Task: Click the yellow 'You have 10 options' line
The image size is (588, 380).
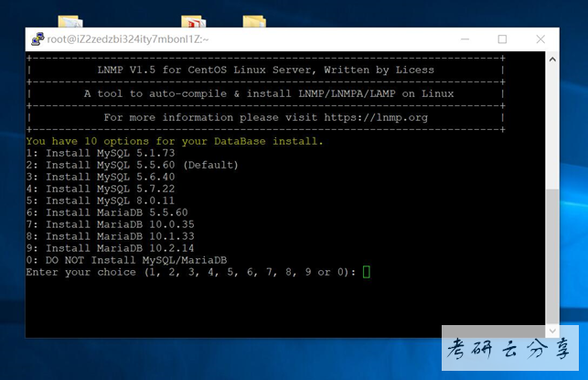Action: pyautogui.click(x=175, y=141)
